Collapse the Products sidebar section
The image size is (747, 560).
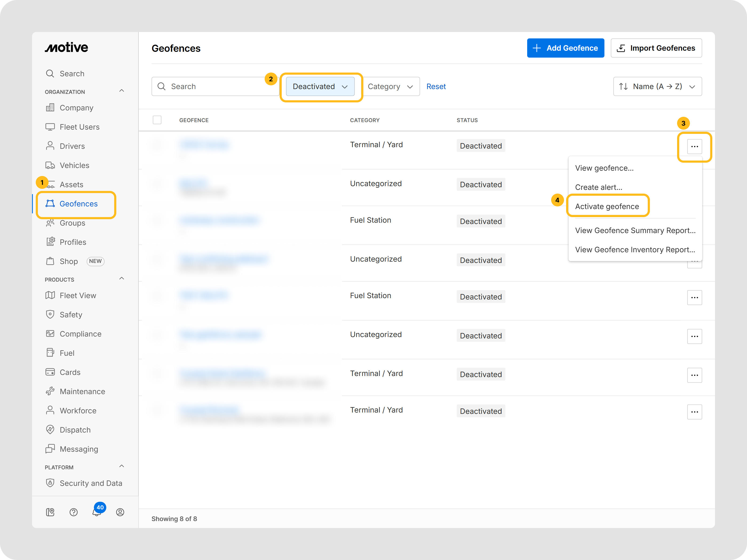(x=122, y=278)
